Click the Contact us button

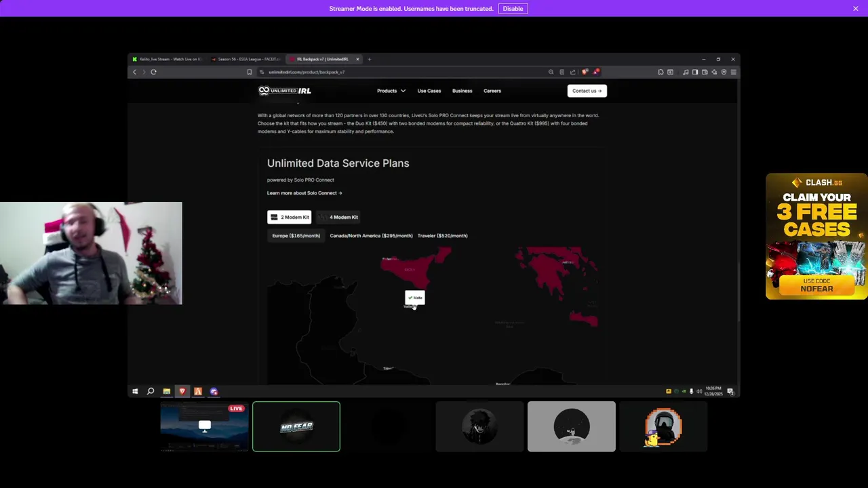coord(587,91)
